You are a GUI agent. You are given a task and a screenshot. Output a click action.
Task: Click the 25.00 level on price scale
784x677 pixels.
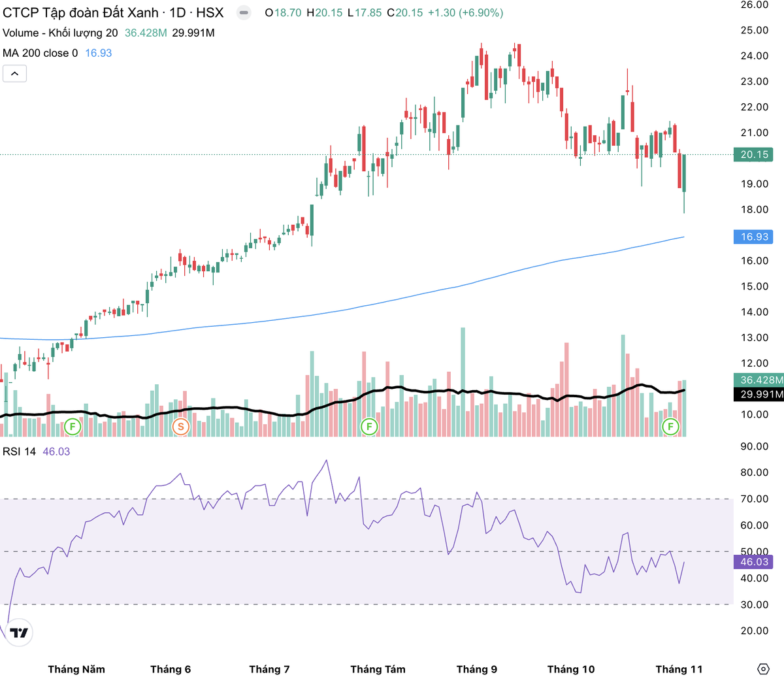pyautogui.click(x=754, y=30)
